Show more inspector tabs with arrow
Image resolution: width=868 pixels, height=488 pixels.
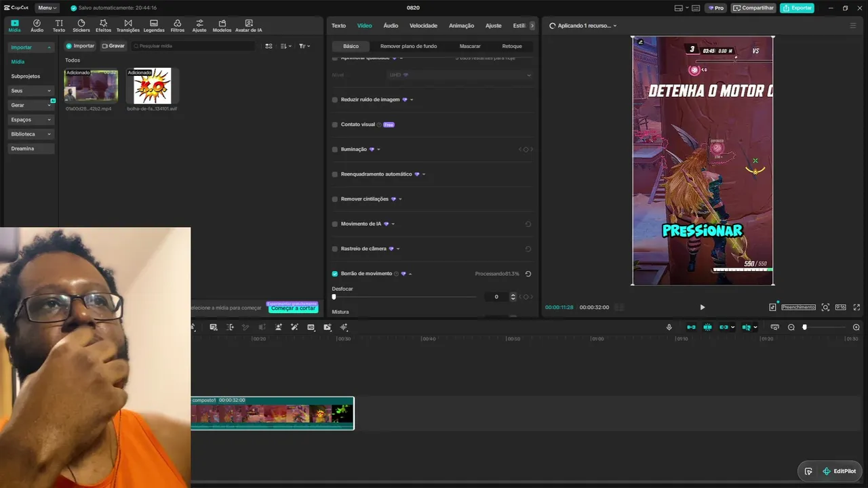pyautogui.click(x=532, y=26)
